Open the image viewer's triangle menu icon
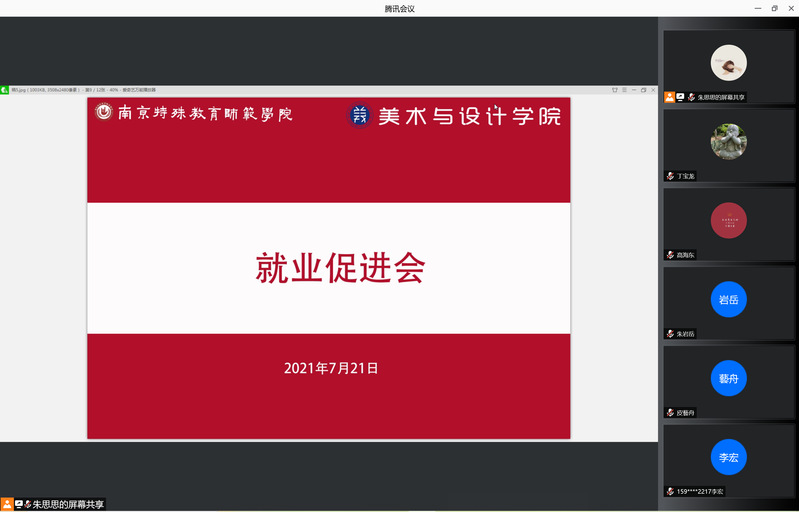799x512 pixels. (x=615, y=90)
